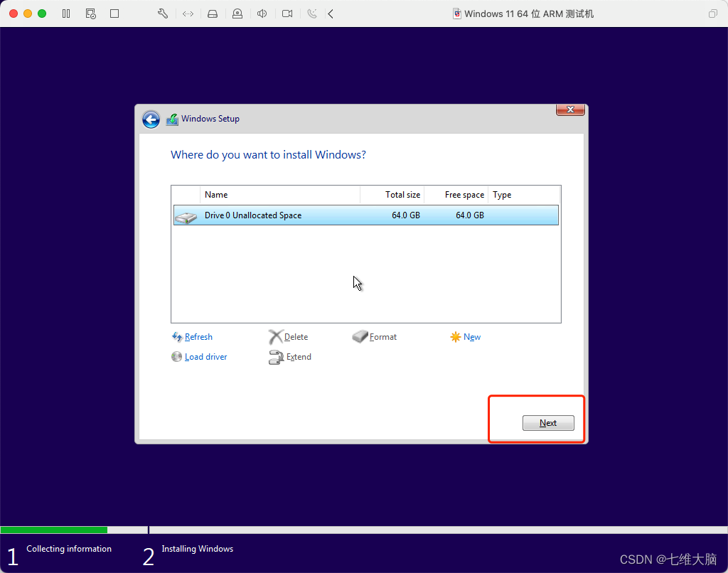
Task: Click the Load driver disc icon
Action: pyautogui.click(x=176, y=357)
